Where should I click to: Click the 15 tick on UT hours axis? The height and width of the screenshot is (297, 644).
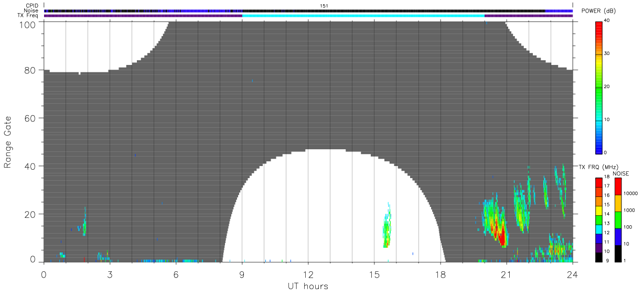click(374, 274)
